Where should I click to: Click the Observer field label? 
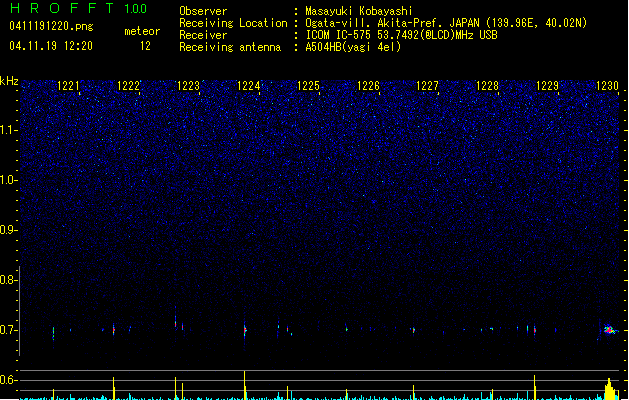click(x=203, y=11)
